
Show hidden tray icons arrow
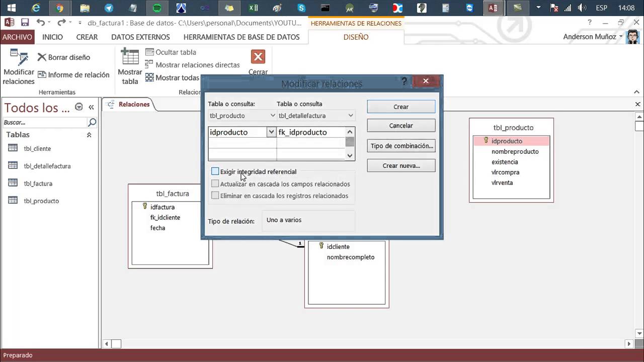coord(539,8)
